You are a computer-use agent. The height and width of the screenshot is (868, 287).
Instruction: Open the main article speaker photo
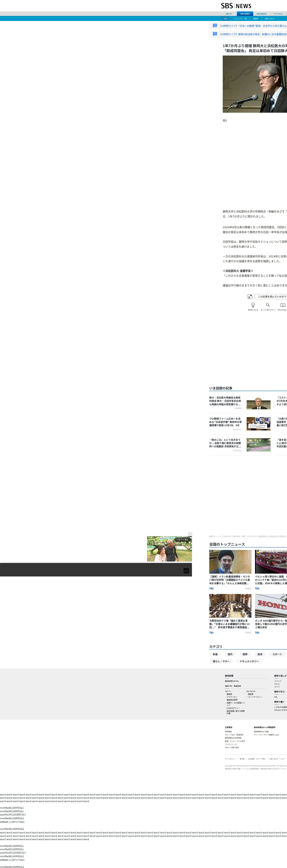255,84
